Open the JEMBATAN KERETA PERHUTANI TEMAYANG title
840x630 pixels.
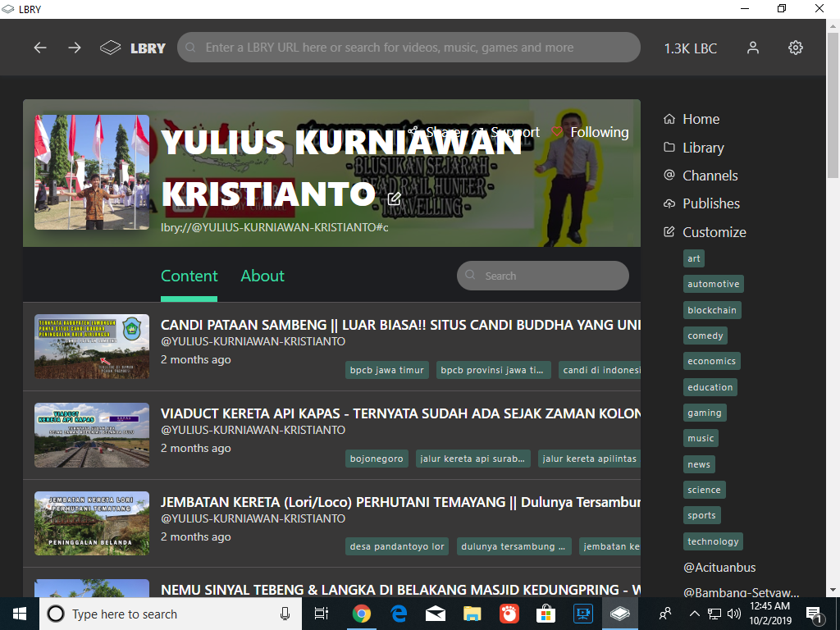(x=400, y=502)
